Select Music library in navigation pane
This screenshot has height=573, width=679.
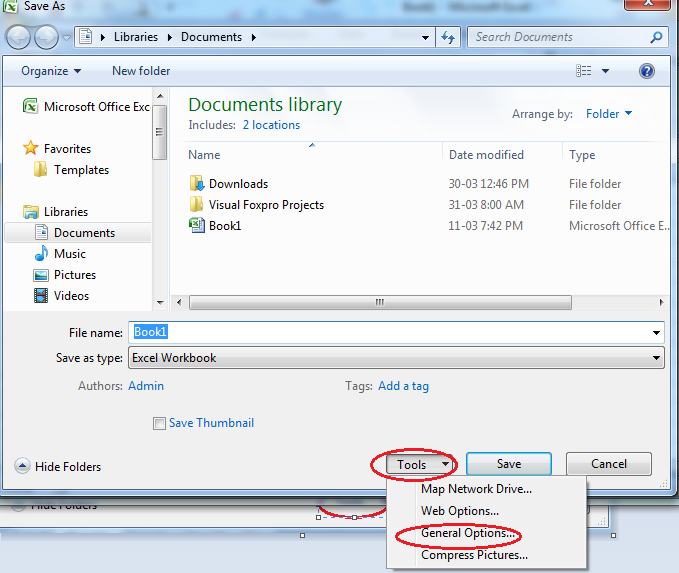pos(69,254)
